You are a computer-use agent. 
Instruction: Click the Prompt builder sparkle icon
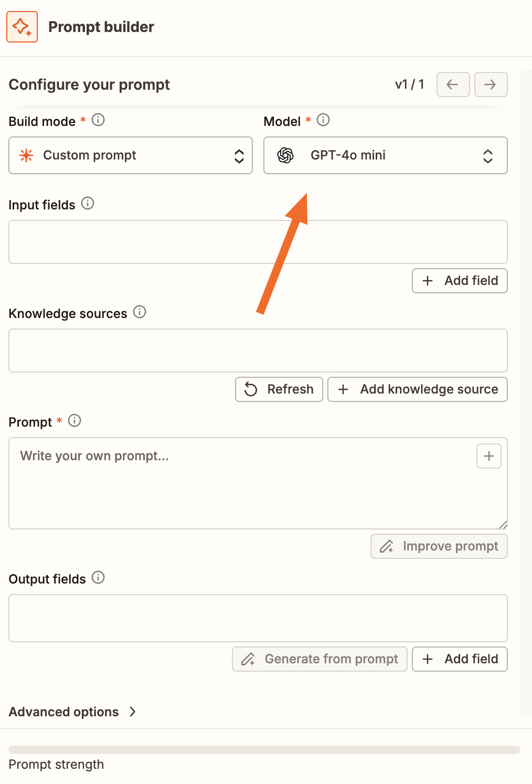point(22,27)
